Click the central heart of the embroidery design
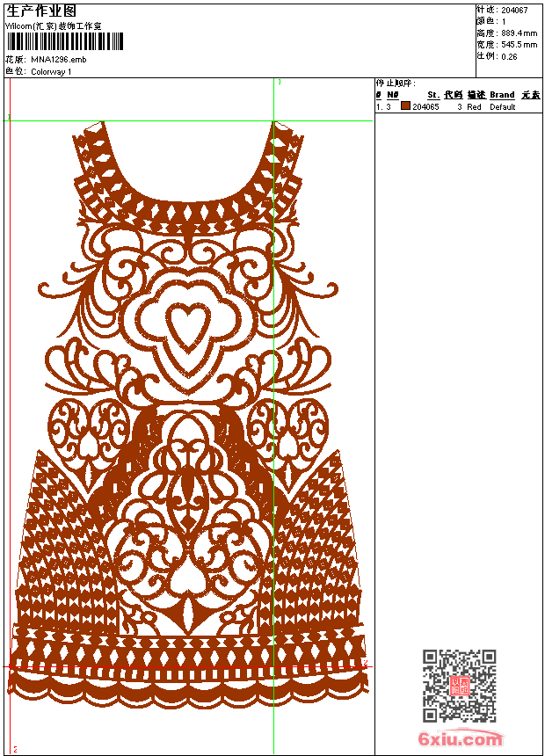 point(187,327)
